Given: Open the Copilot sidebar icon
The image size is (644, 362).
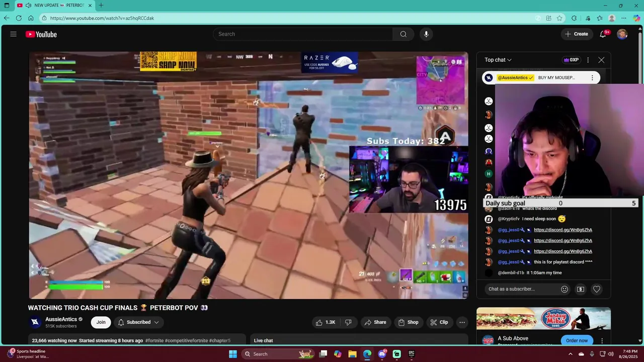Looking at the screenshot, I should pyautogui.click(x=636, y=18).
